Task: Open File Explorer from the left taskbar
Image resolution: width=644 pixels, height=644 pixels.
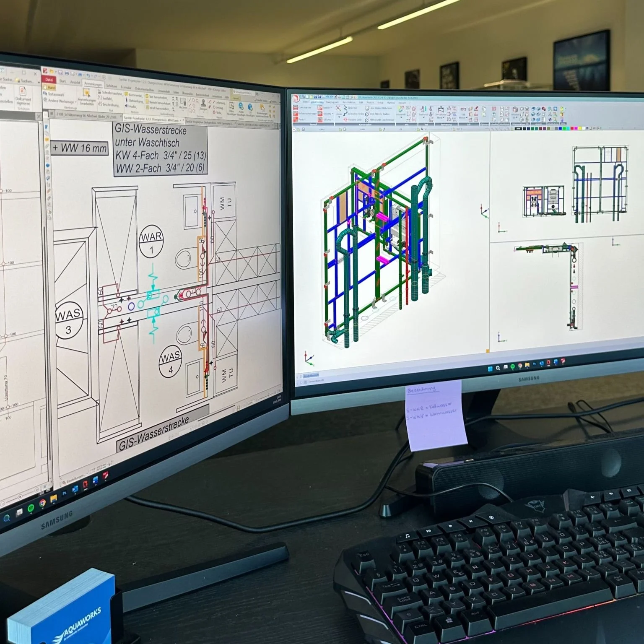Action: coord(54,499)
